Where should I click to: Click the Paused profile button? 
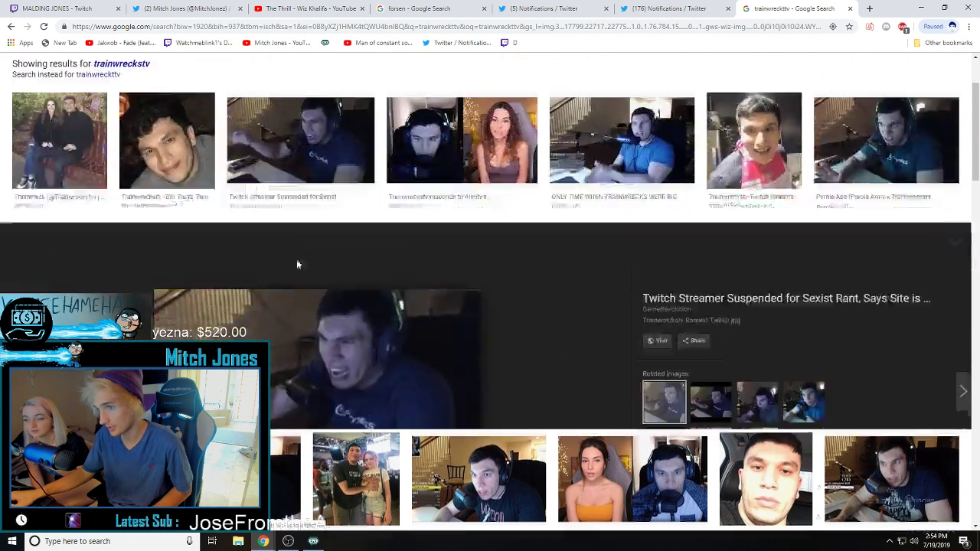point(939,26)
